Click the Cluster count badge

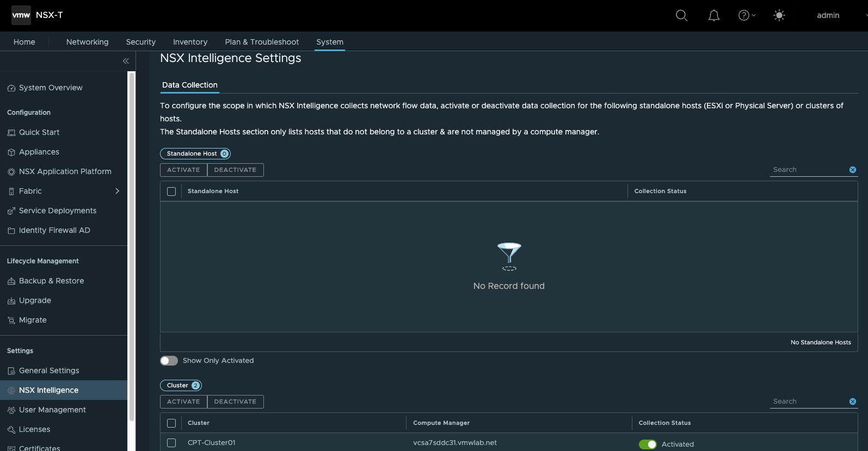coord(195,386)
